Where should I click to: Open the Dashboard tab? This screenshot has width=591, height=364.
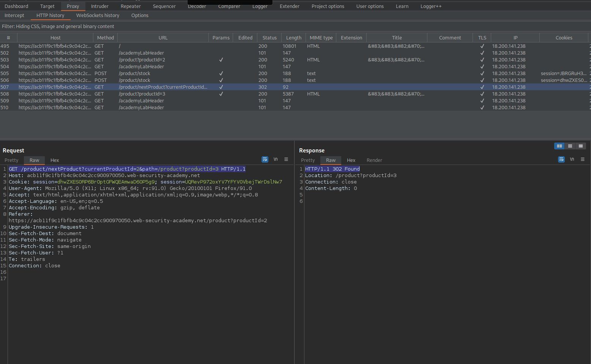coord(16,6)
